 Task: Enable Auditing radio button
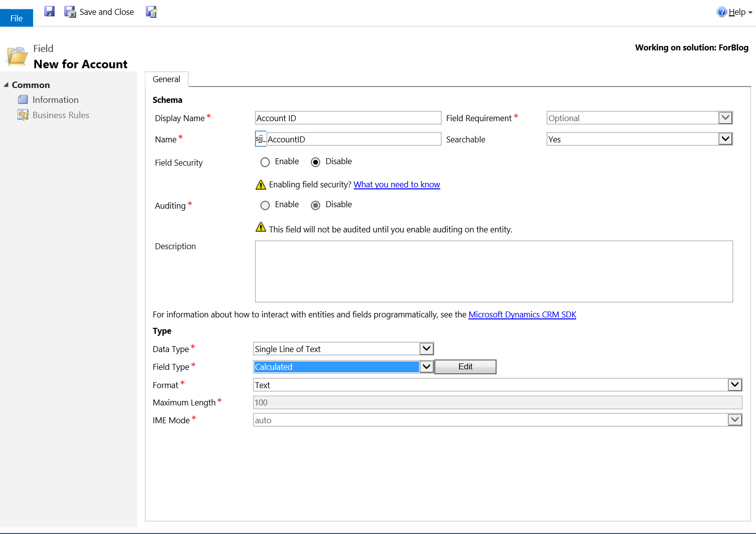click(265, 205)
